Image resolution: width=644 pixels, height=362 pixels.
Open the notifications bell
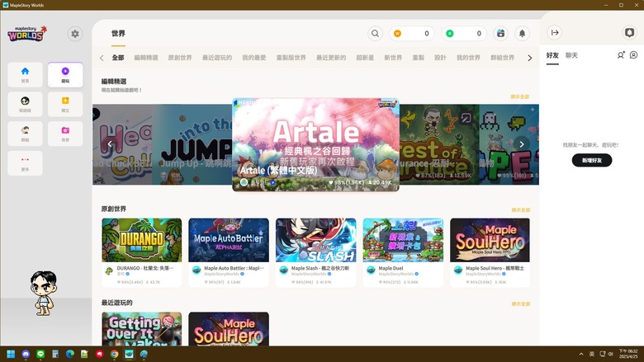[x=522, y=34]
